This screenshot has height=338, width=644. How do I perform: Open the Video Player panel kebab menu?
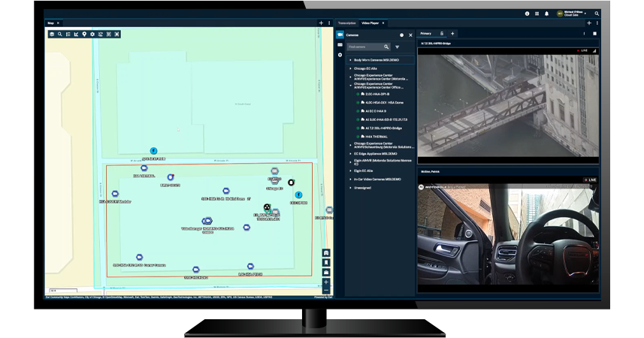point(597,23)
